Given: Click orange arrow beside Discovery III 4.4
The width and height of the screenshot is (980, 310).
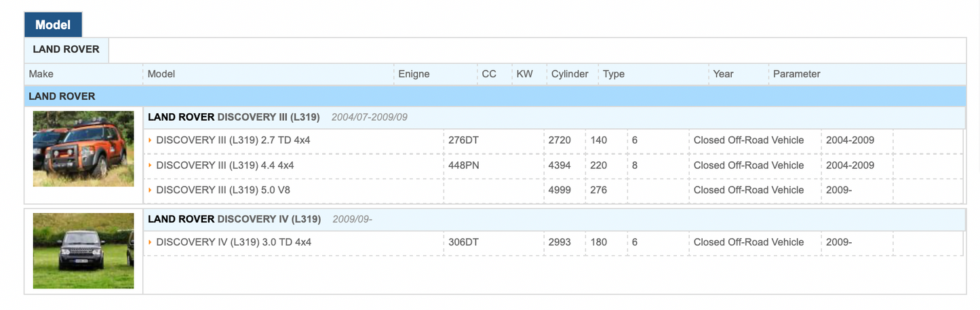Looking at the screenshot, I should point(150,165).
